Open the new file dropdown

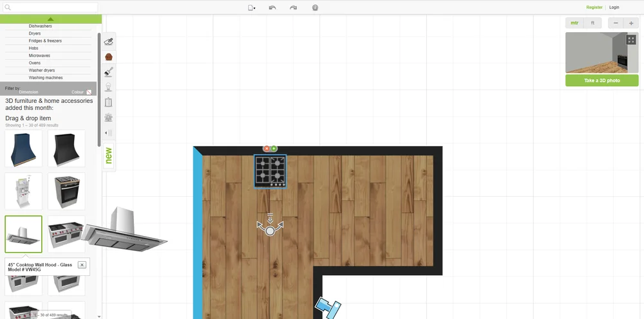pyautogui.click(x=252, y=8)
